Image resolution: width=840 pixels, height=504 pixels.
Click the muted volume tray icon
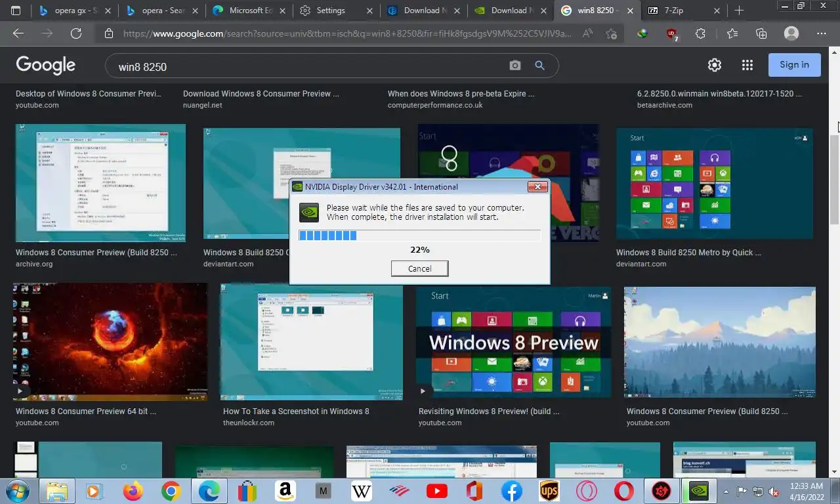coord(774,491)
